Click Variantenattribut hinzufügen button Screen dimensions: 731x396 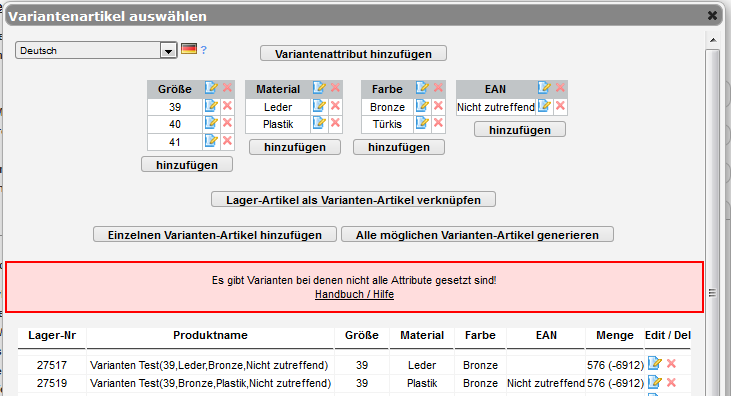(x=353, y=54)
